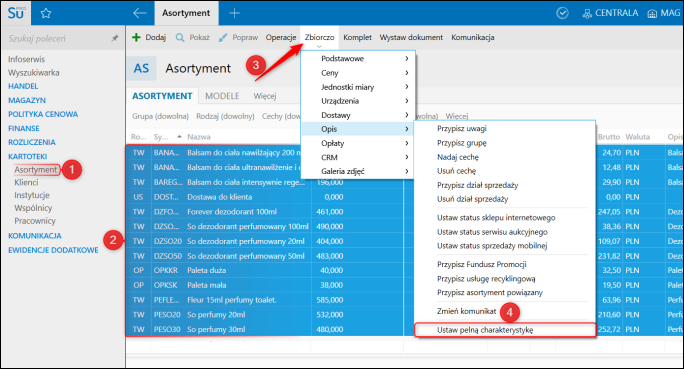
Task: Expand the CRM submenu
Action: [406, 157]
